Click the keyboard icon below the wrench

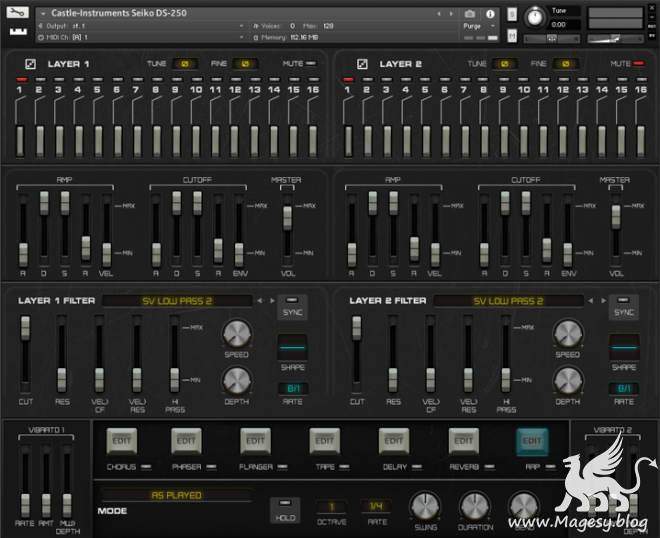coord(18,32)
